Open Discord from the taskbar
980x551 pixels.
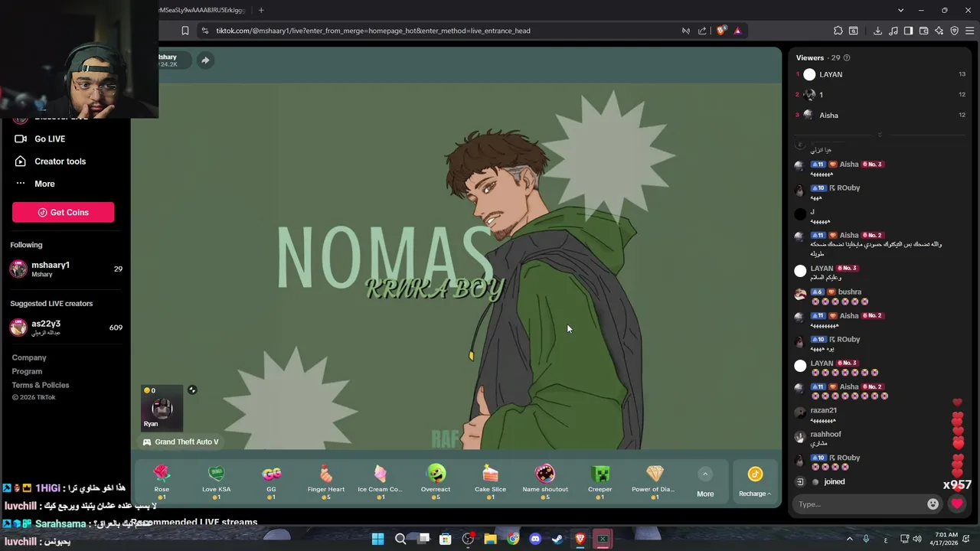tap(535, 539)
